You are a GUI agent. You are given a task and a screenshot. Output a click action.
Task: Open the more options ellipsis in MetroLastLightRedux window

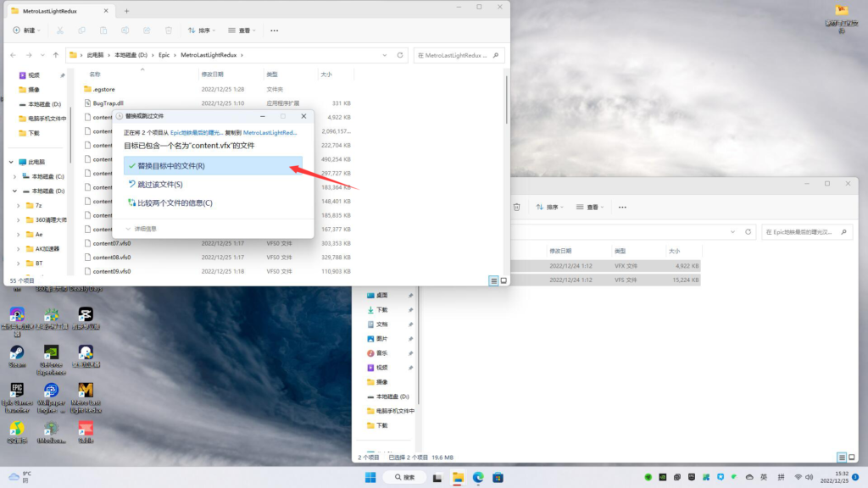coord(274,30)
